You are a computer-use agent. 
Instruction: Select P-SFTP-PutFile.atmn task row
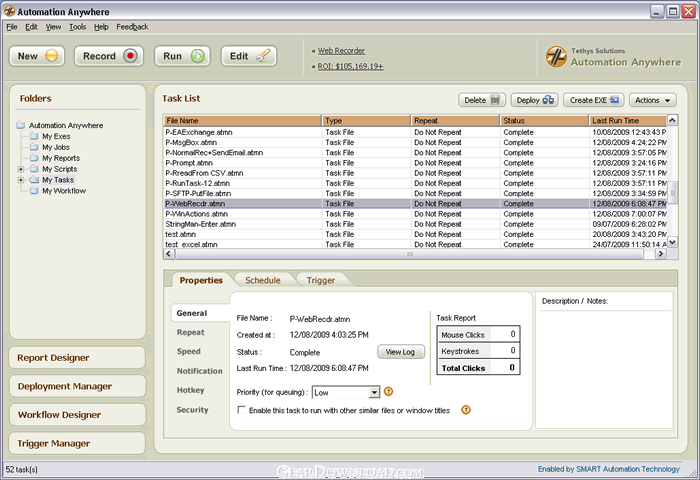pyautogui.click(x=415, y=193)
